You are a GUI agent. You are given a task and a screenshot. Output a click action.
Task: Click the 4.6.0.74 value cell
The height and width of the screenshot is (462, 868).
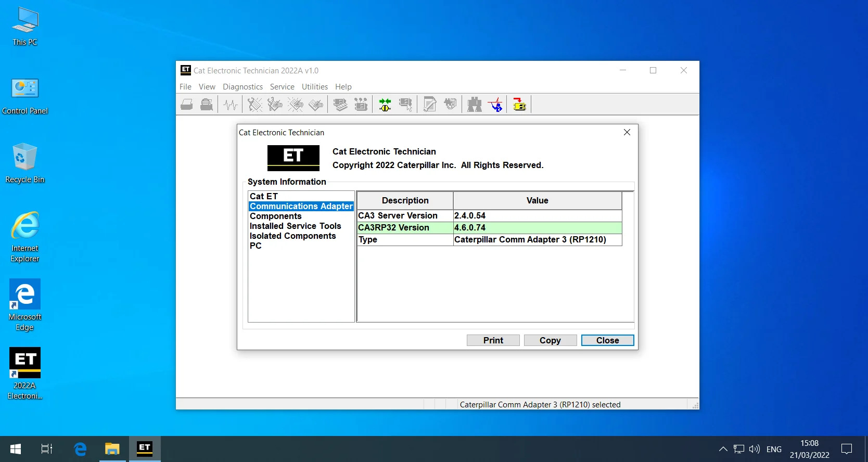(538, 227)
